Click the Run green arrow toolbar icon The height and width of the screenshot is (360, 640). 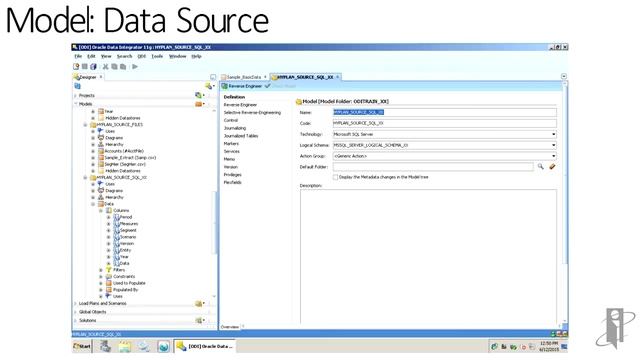pos(135,67)
